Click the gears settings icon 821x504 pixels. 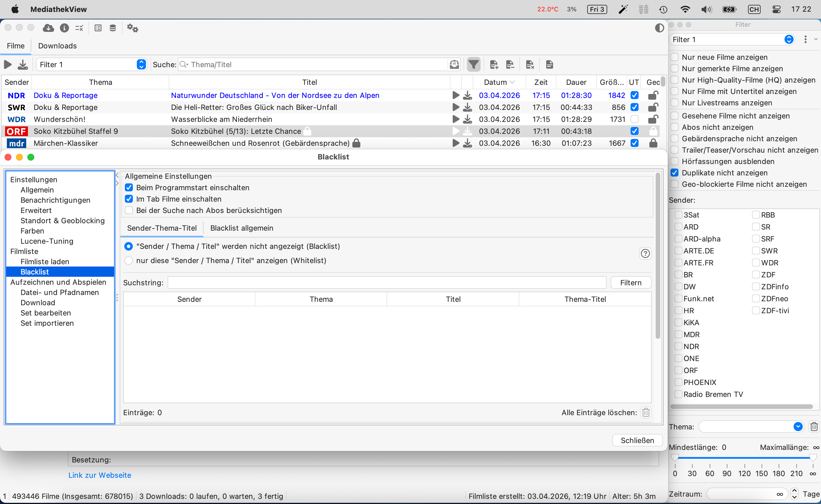click(133, 28)
